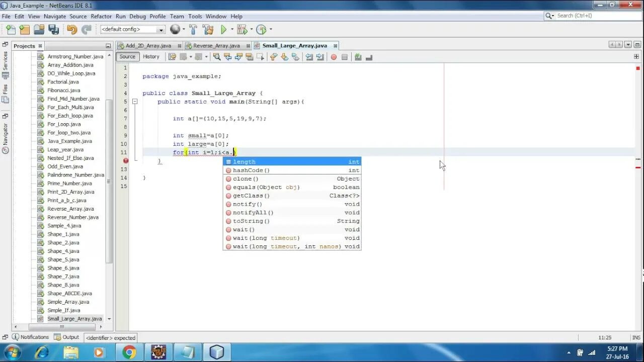Click the Find Selection magnifier icon
This screenshot has height=362, width=644.
pyautogui.click(x=216, y=56)
